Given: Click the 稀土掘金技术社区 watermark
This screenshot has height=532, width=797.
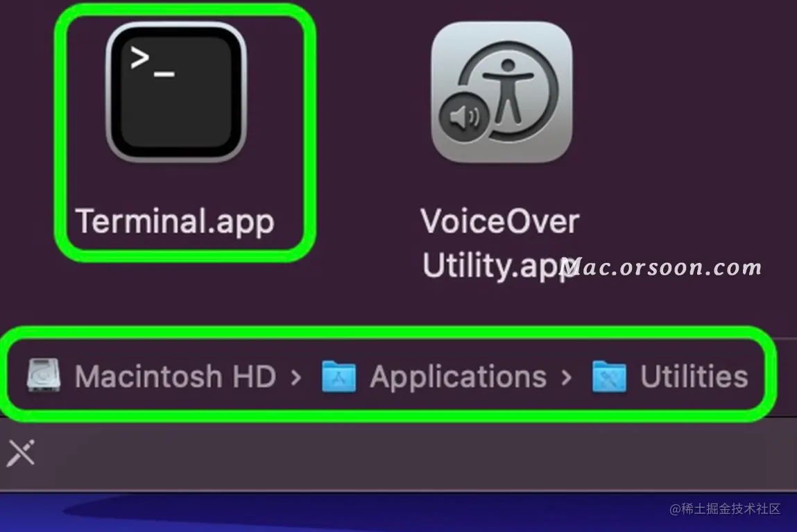Looking at the screenshot, I should click(725, 508).
